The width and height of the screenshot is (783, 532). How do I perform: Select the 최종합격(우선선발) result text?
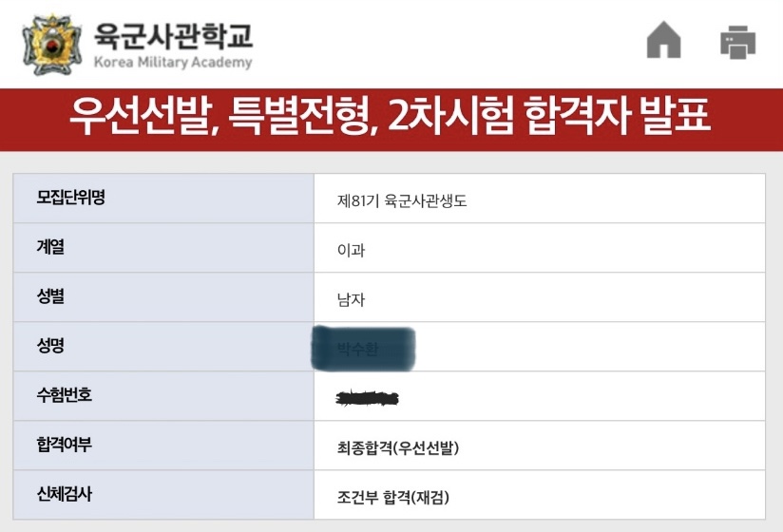(398, 447)
